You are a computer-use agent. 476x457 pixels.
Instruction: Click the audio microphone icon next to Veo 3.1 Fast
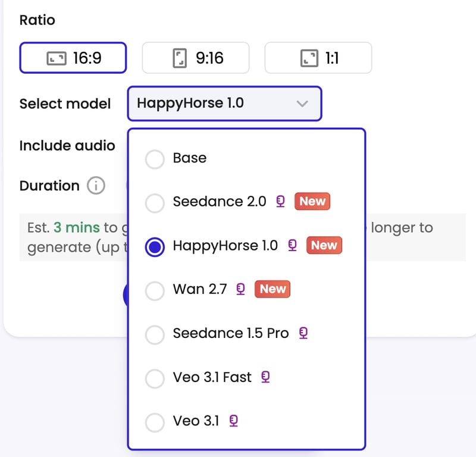point(265,377)
